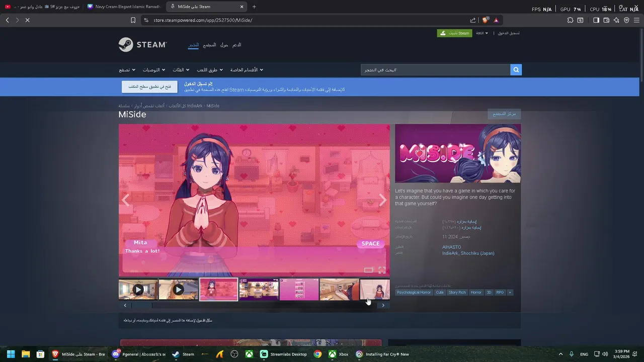The image size is (644, 362).
Task: Click the site info icon in address bar
Action: (146, 20)
